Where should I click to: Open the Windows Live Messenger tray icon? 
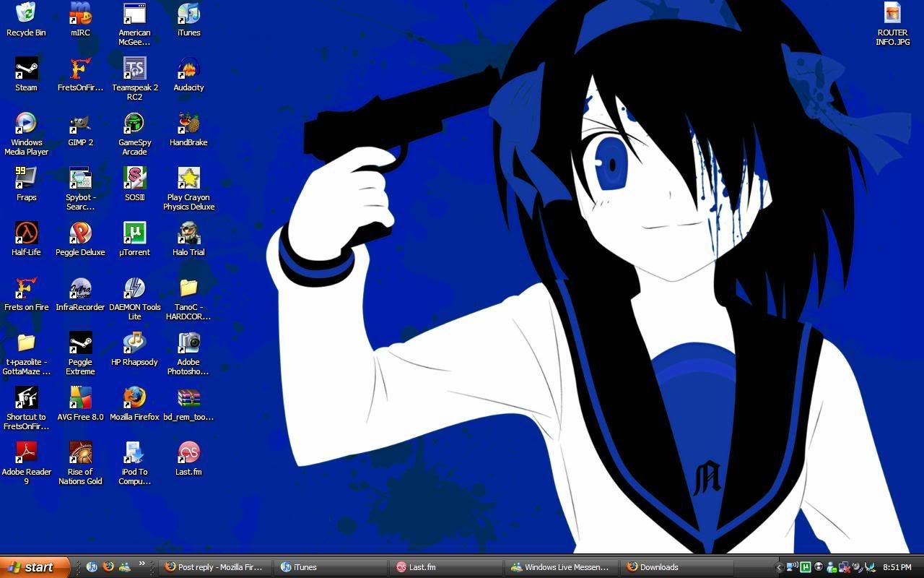pos(831,567)
